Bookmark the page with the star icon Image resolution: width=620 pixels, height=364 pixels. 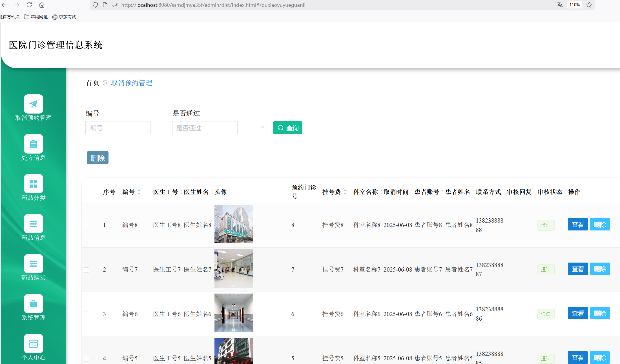589,5
